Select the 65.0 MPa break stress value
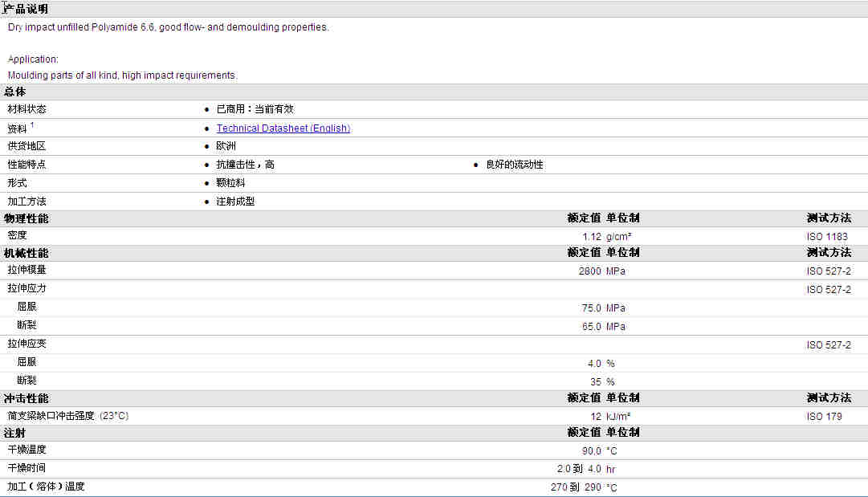The image size is (868, 497). coord(603,327)
